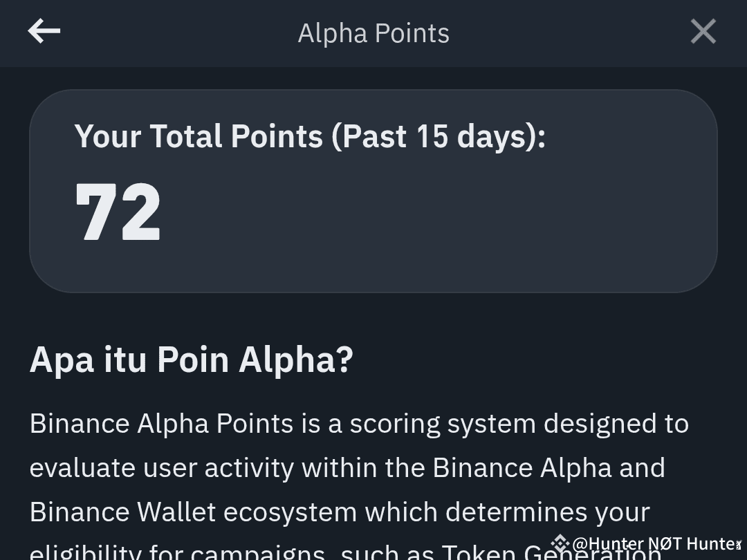Image resolution: width=747 pixels, height=560 pixels.
Task: Click the text 'eligibility for campaigns'
Action: tap(177, 553)
